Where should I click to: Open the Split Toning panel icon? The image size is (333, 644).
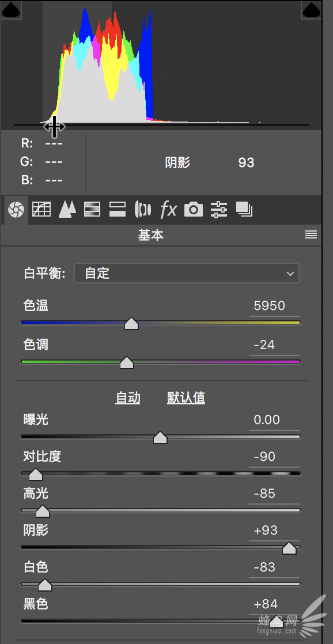coord(118,210)
